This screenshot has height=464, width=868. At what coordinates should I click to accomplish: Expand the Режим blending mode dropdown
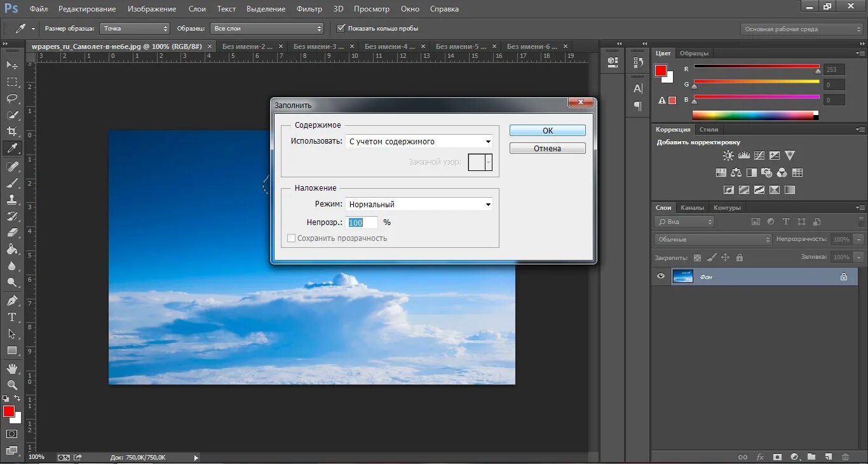point(420,205)
